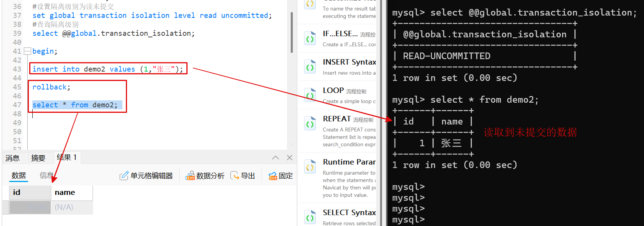Click the IF...ELSE snippet title
The width and height of the screenshot is (644, 226).
(x=340, y=34)
